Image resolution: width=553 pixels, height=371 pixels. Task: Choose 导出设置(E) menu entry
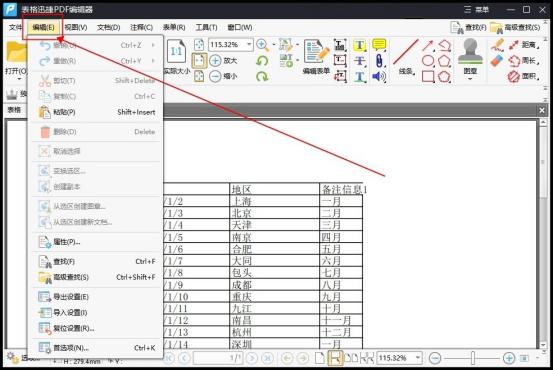[97, 297]
